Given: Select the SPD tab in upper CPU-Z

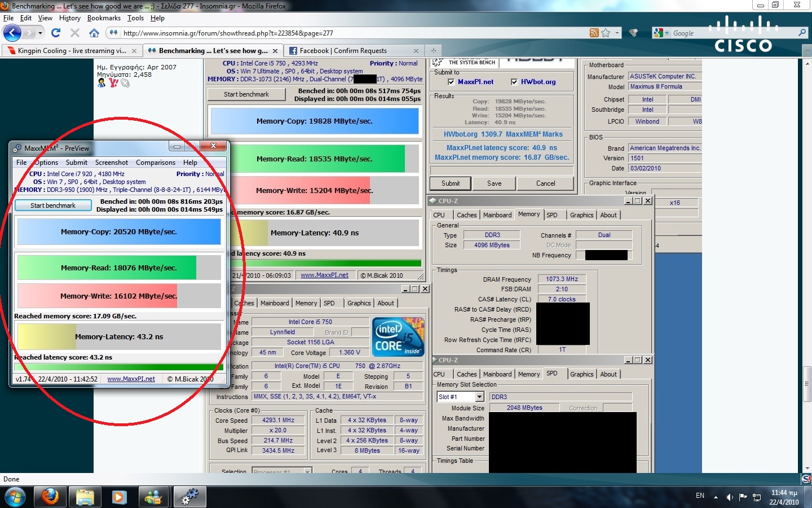Looking at the screenshot, I should pos(552,215).
